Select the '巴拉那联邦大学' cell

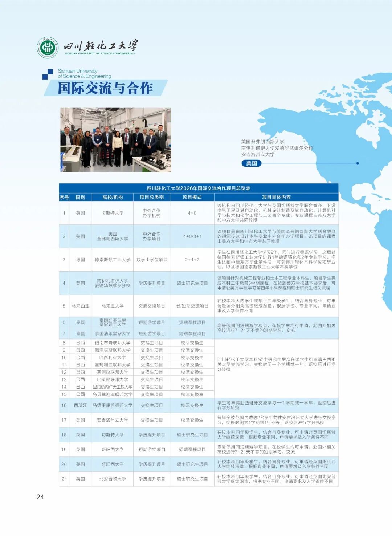tap(113, 379)
